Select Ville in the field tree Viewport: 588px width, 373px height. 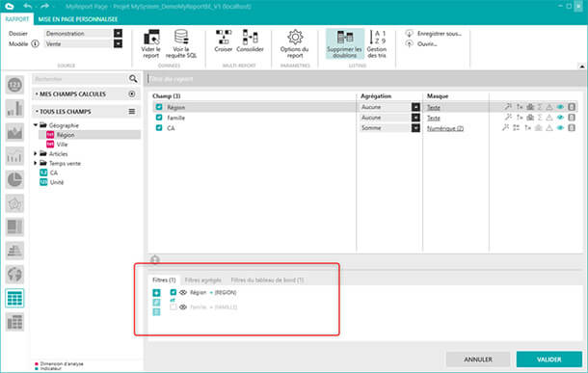[62, 145]
